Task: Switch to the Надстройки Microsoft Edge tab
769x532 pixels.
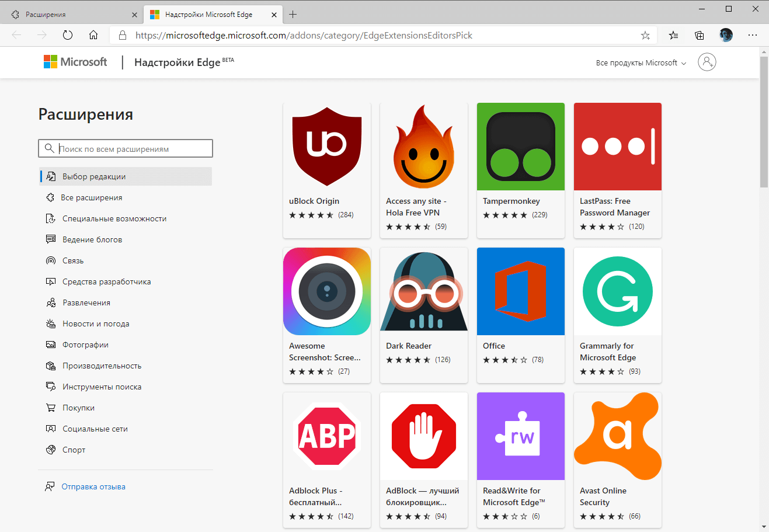Action: pyautogui.click(x=208, y=15)
